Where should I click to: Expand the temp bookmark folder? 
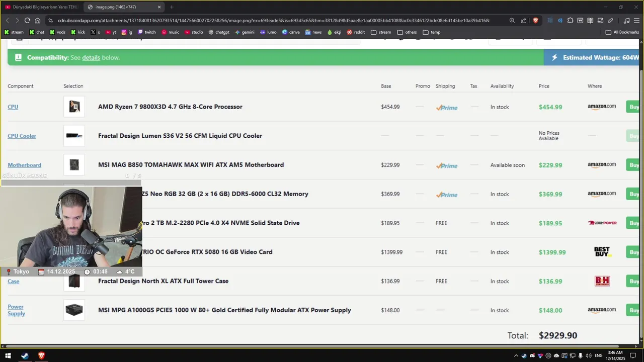(432, 32)
